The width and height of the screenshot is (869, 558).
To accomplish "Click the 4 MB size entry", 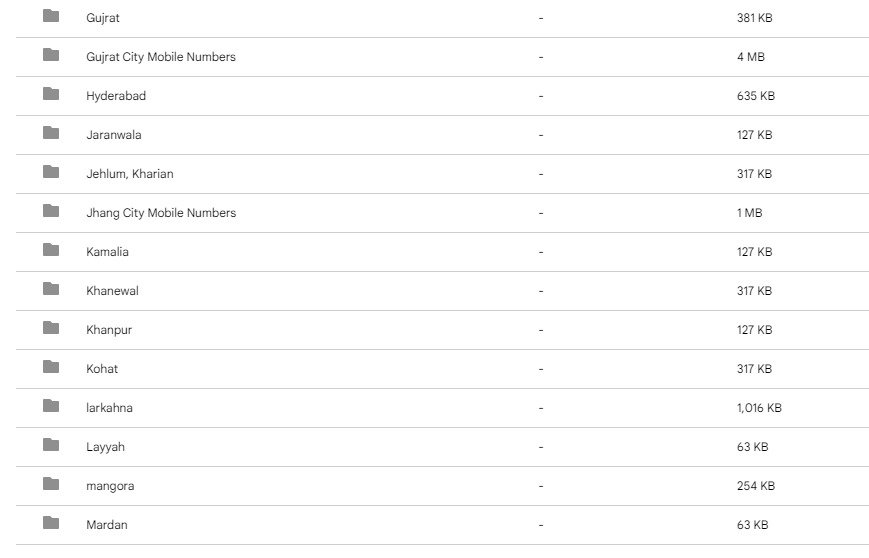I will [750, 57].
